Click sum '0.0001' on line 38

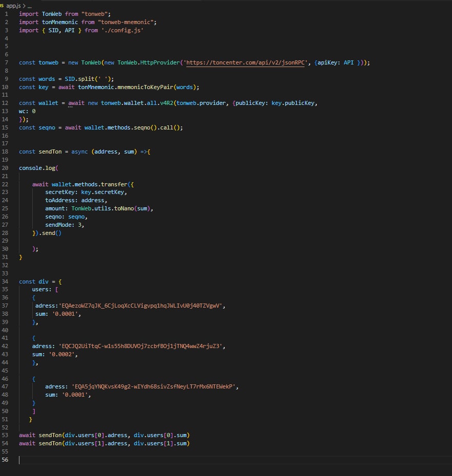click(x=57, y=314)
